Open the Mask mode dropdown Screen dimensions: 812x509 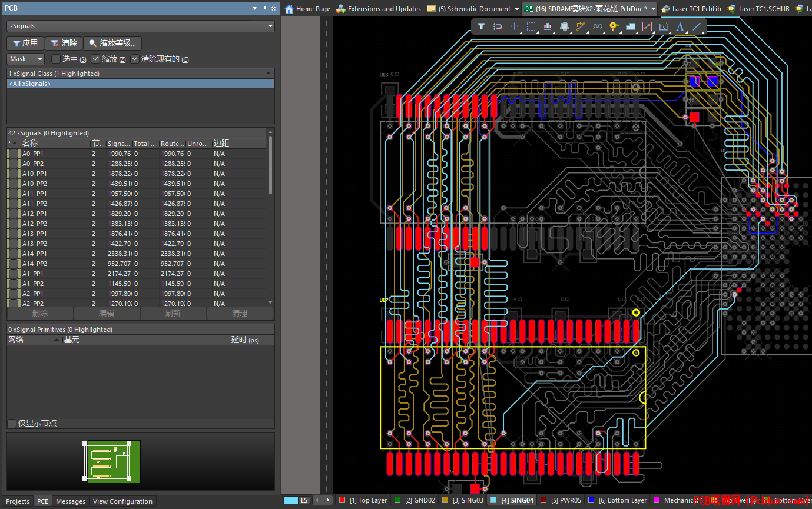(26, 59)
